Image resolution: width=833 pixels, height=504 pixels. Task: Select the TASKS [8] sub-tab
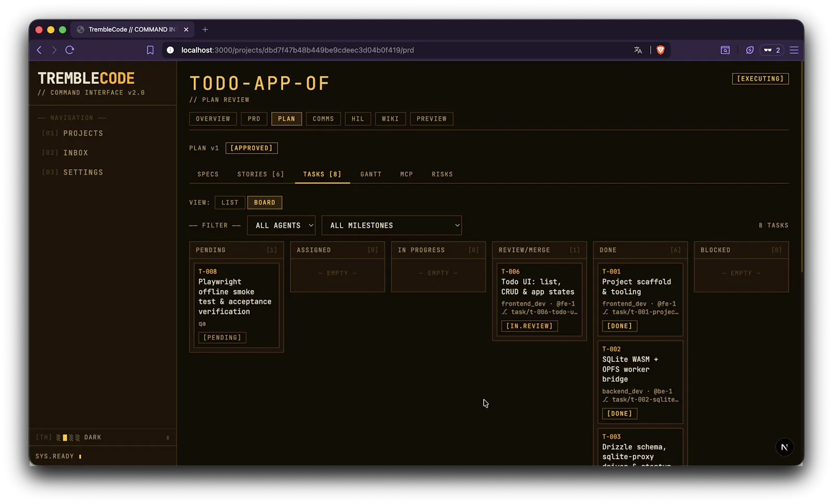[322, 174]
